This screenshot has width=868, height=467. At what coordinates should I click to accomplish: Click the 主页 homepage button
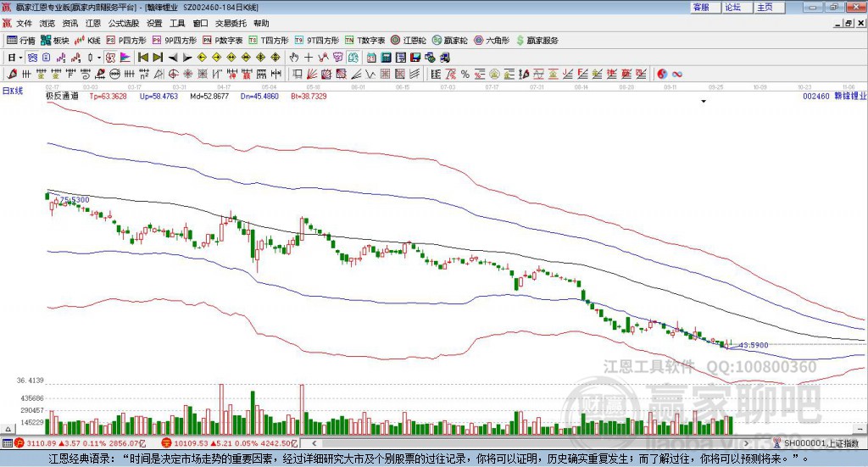[x=769, y=7]
